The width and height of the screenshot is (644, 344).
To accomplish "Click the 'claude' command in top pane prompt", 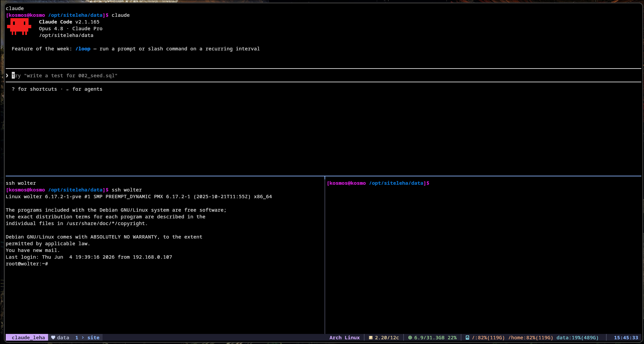I will coord(121,15).
